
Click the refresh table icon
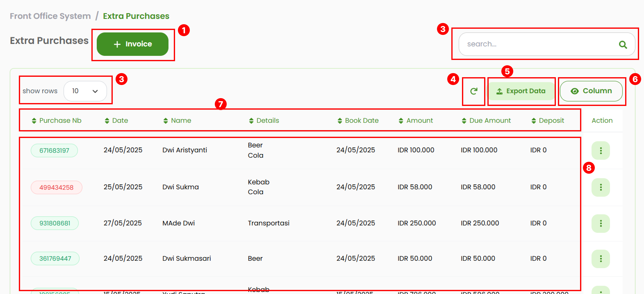[473, 91]
